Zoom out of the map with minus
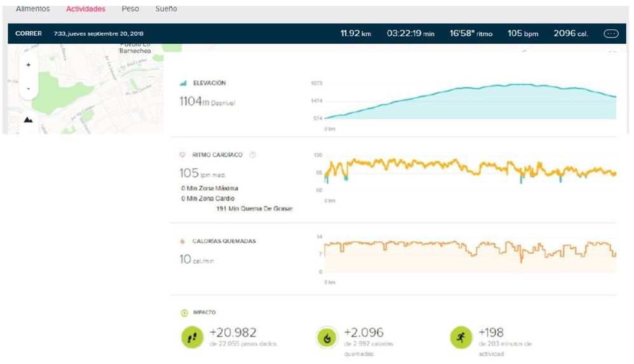Screen dimensions: 634x364 pyautogui.click(x=28, y=89)
